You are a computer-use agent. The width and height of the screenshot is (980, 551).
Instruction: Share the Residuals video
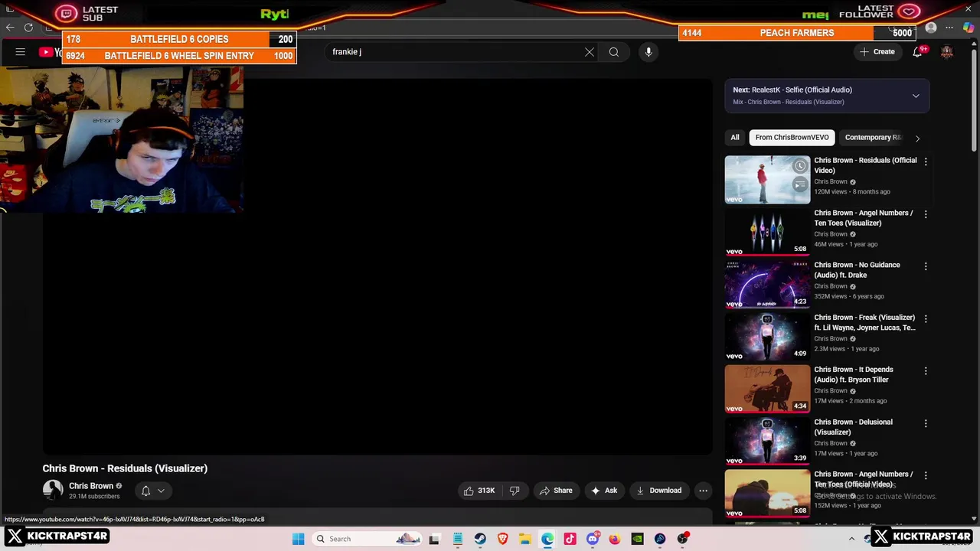pos(556,491)
